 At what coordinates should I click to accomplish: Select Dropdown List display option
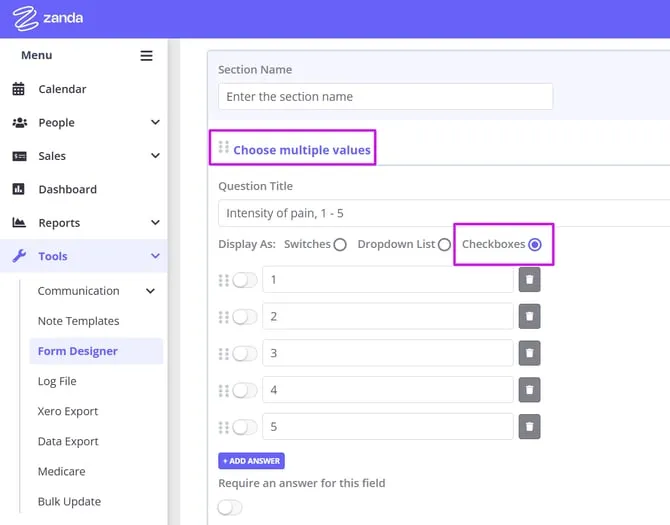[x=444, y=245]
